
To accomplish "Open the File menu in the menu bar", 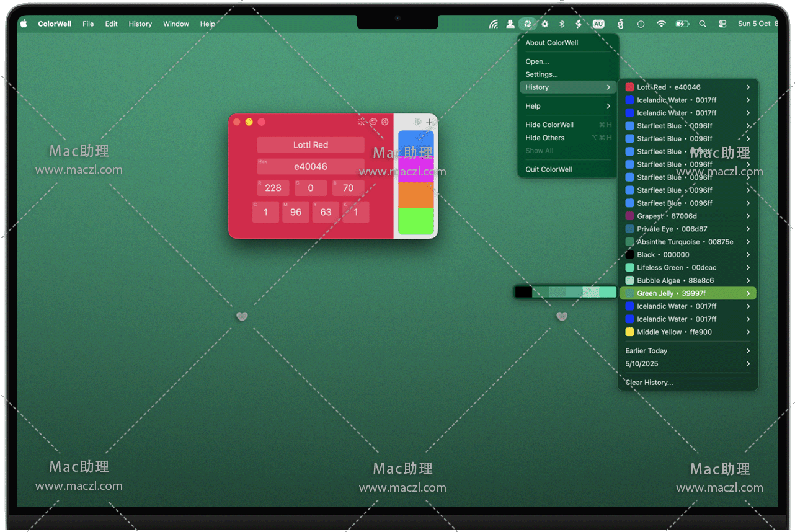I will click(88, 24).
